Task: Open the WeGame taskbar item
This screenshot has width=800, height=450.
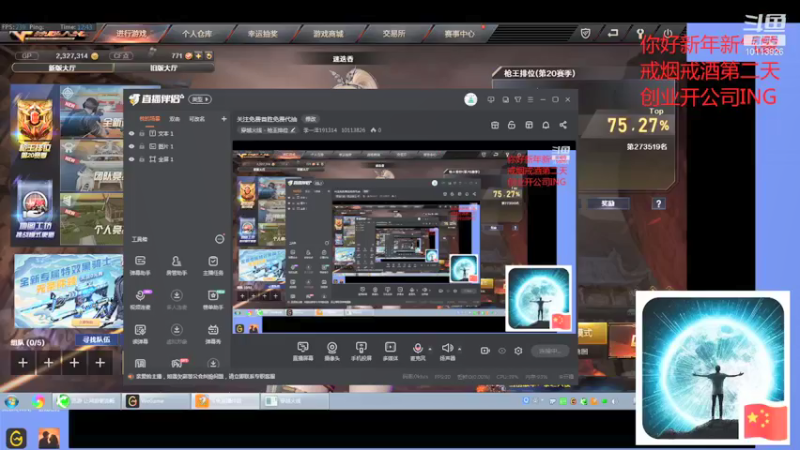Action: (156, 401)
